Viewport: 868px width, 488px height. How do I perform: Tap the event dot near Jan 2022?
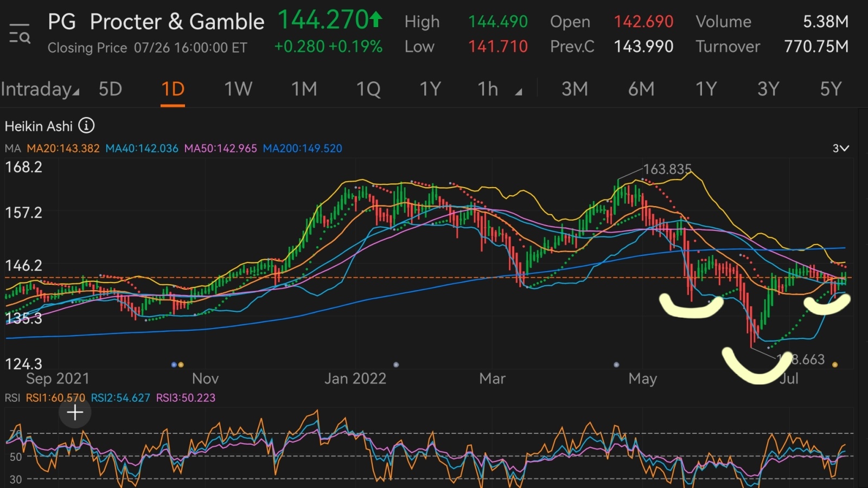(x=396, y=365)
